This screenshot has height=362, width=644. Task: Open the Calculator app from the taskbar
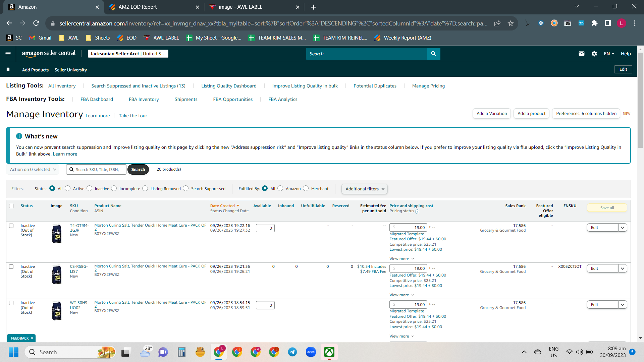[181, 352]
